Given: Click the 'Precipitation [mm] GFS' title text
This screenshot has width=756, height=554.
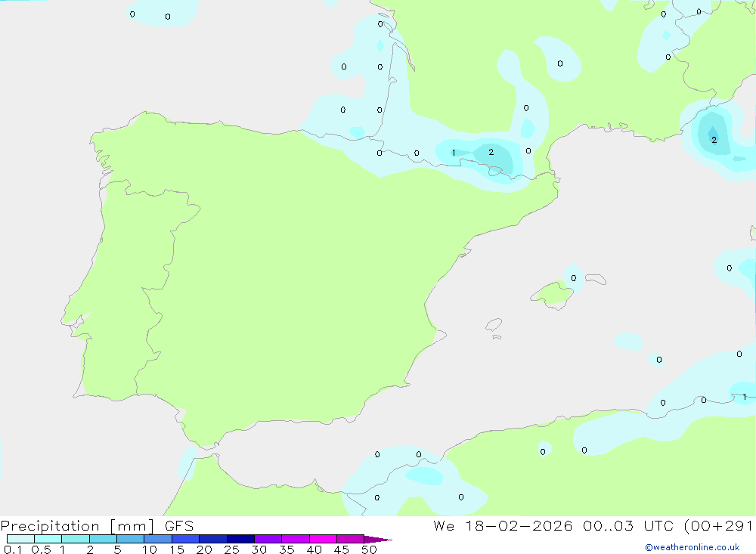Looking at the screenshot, I should [x=97, y=525].
